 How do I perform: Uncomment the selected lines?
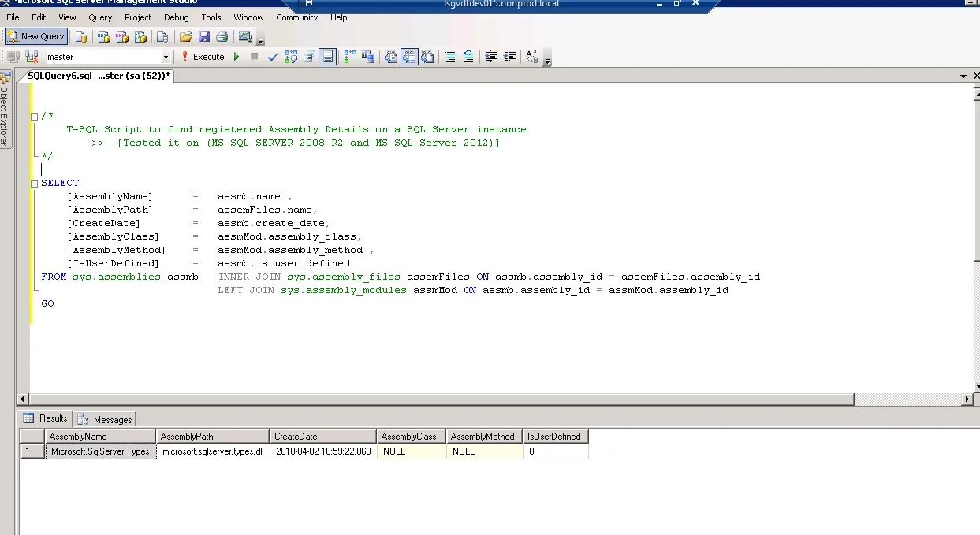468,57
